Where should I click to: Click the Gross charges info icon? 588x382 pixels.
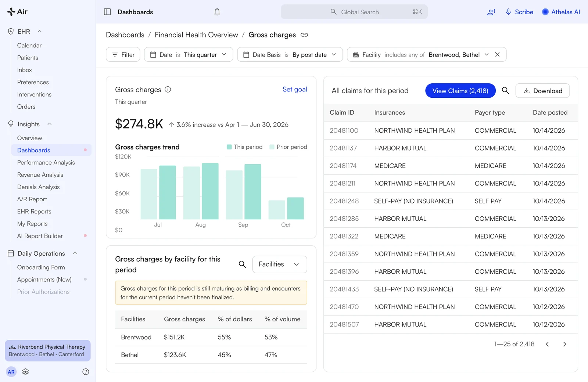tap(168, 90)
